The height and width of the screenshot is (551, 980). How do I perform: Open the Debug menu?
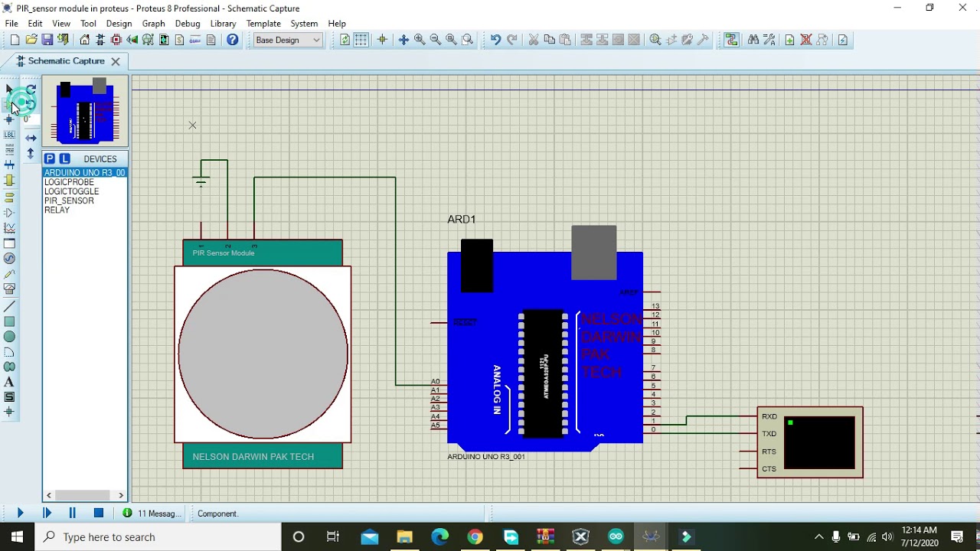(187, 24)
